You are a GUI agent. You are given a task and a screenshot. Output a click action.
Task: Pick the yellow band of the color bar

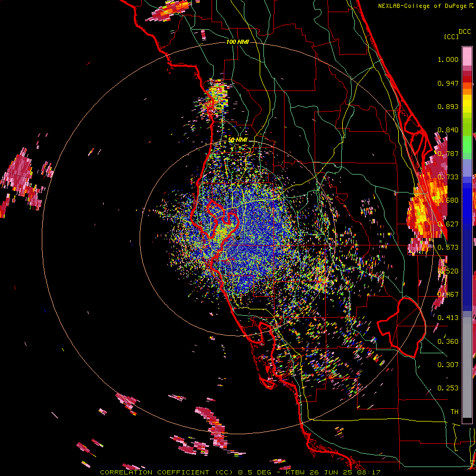coord(467,104)
